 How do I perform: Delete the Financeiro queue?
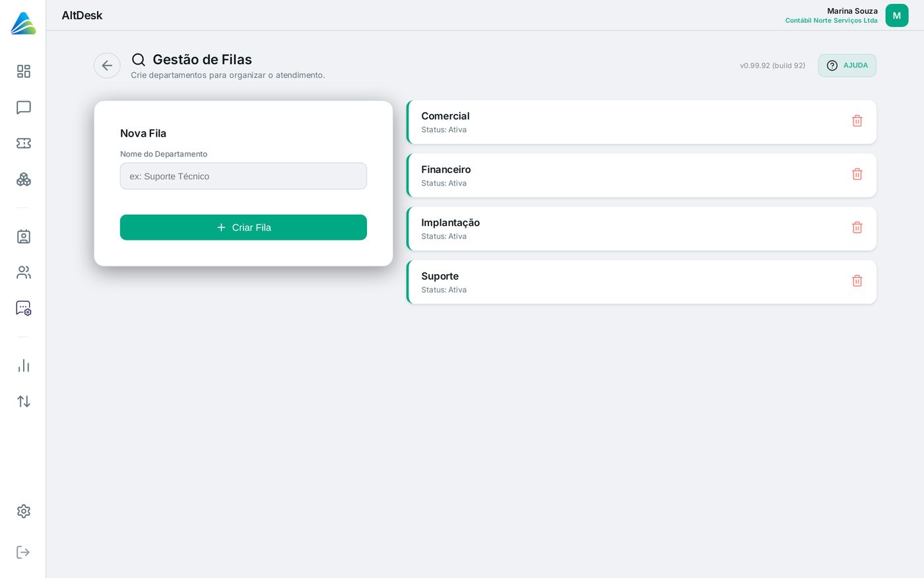pyautogui.click(x=857, y=174)
